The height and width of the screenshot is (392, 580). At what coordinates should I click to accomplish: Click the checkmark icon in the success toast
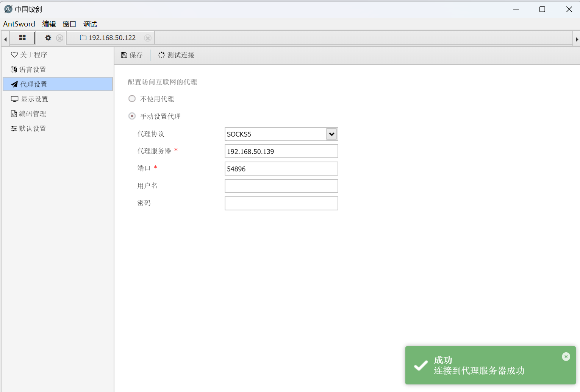[421, 366]
